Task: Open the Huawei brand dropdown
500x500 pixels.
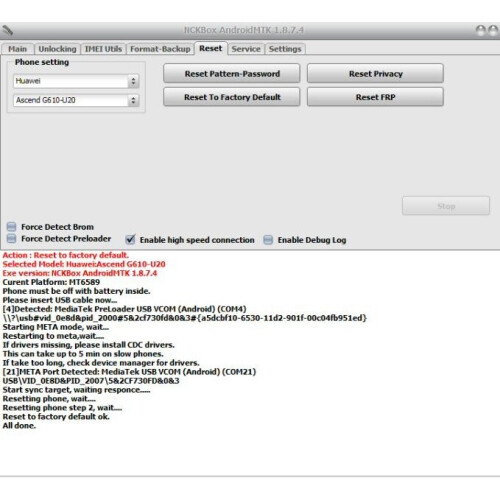Action: pyautogui.click(x=76, y=81)
